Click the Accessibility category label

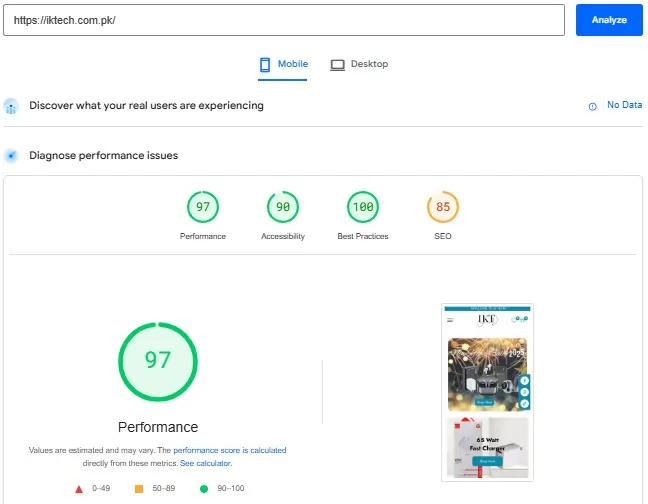283,236
